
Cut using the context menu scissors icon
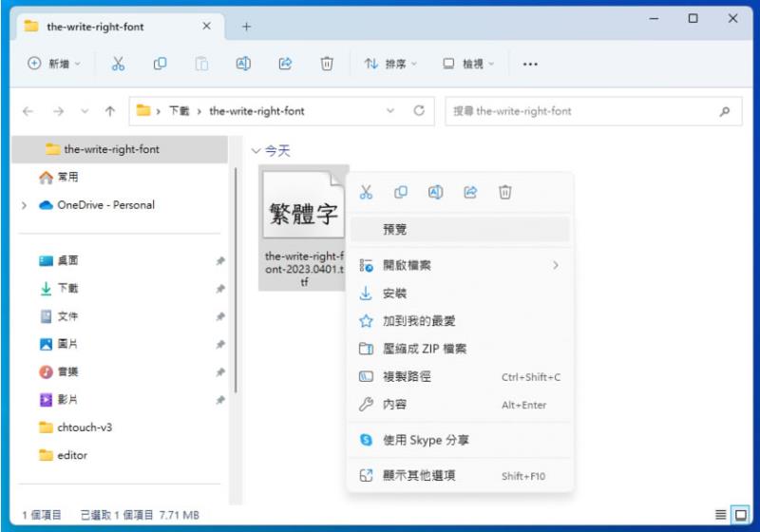(x=366, y=192)
